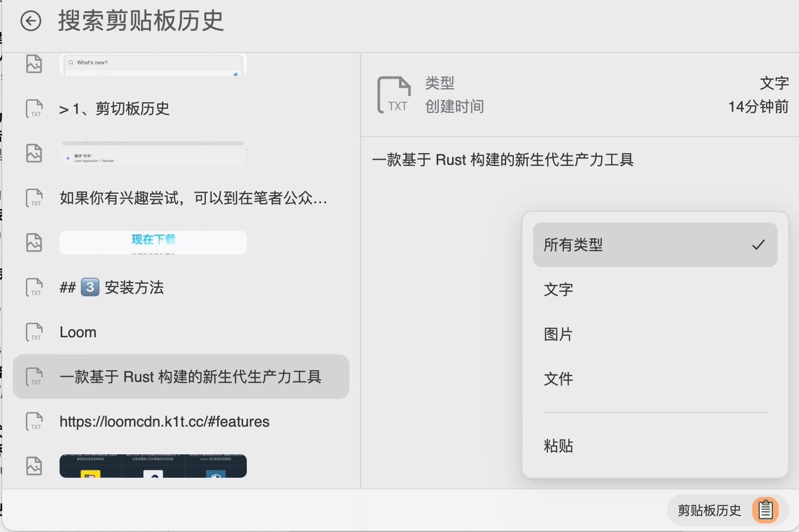Select the 如果你有兴趣尝试 text entry
The height and width of the screenshot is (532, 799).
tap(181, 198)
